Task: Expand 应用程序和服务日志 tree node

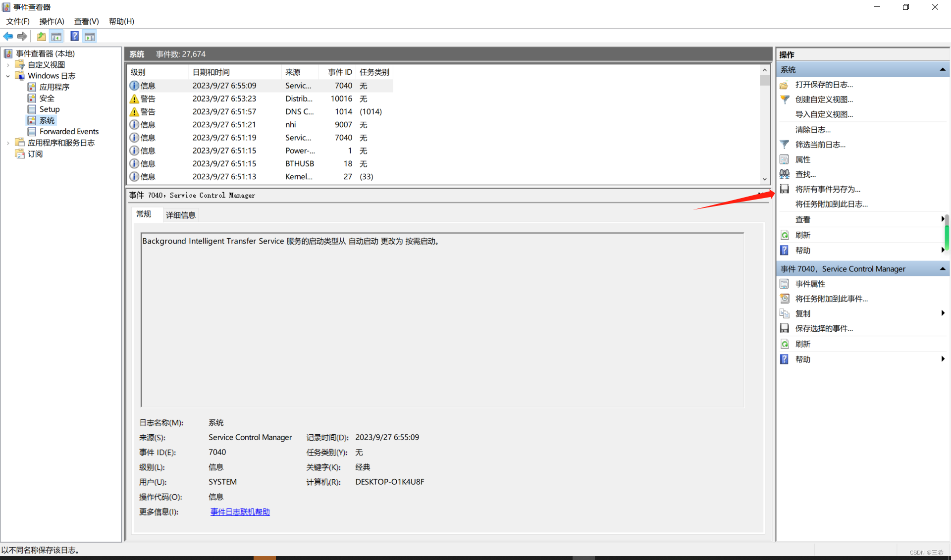Action: pos(8,143)
